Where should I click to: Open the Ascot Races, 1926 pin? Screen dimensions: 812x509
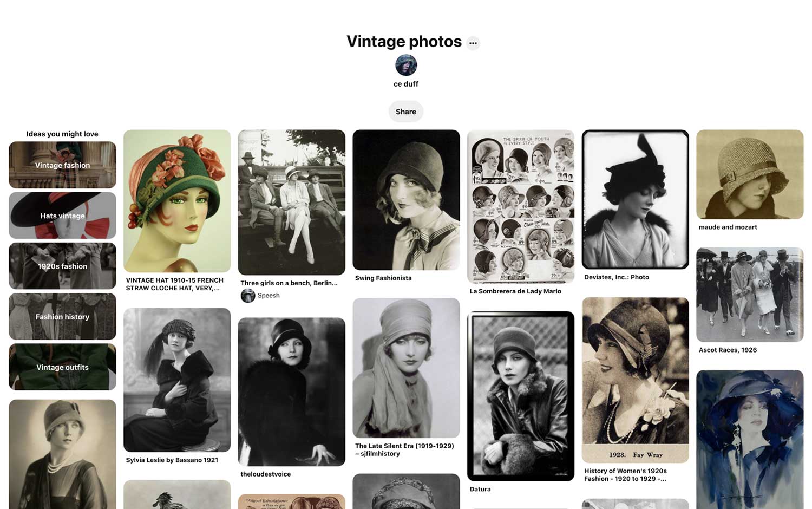click(x=750, y=295)
